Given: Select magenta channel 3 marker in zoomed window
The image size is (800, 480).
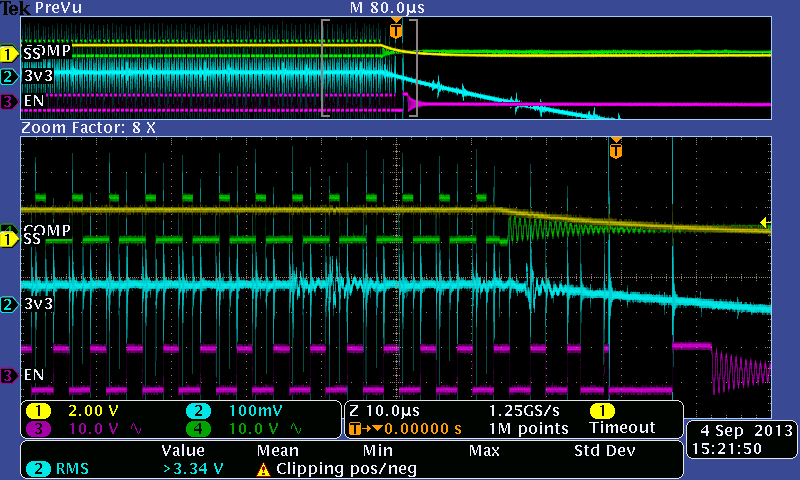Looking at the screenshot, I should click(9, 376).
